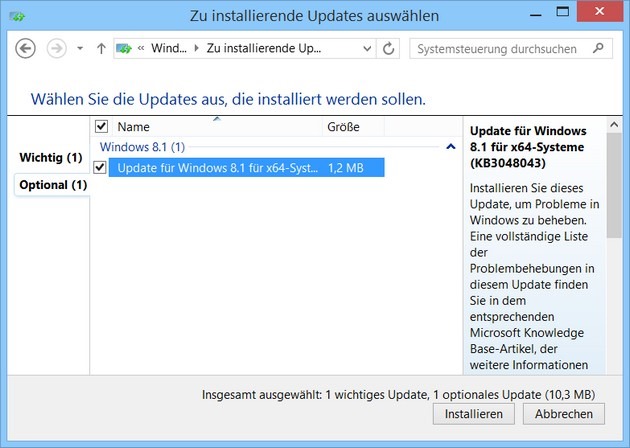The height and width of the screenshot is (448, 630).
Task: Click the Installieren button
Action: click(x=474, y=414)
